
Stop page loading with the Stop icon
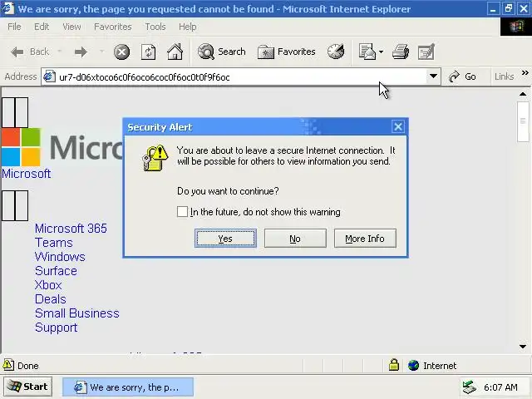tap(121, 52)
